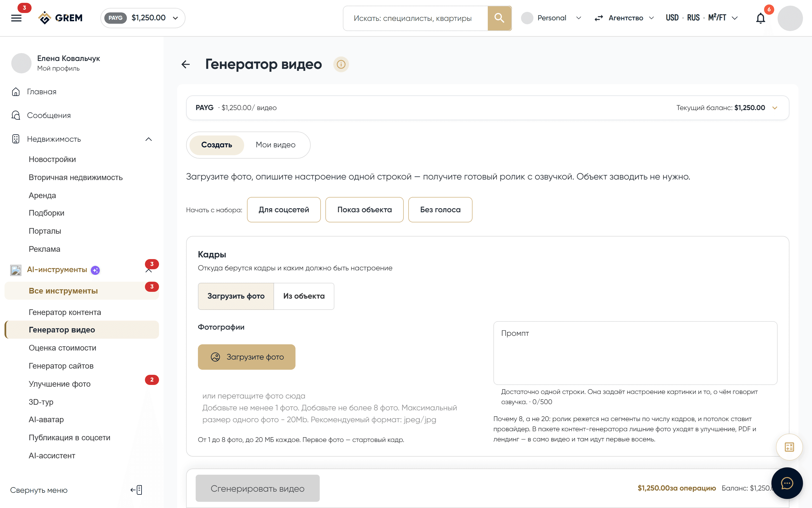
Task: Choose the Без голоса preset
Action: [x=440, y=210]
